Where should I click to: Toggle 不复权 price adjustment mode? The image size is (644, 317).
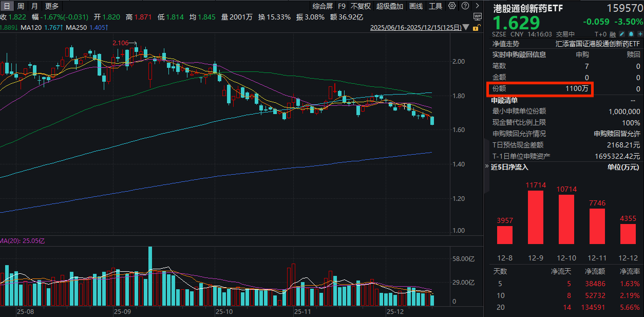tap(361, 6)
